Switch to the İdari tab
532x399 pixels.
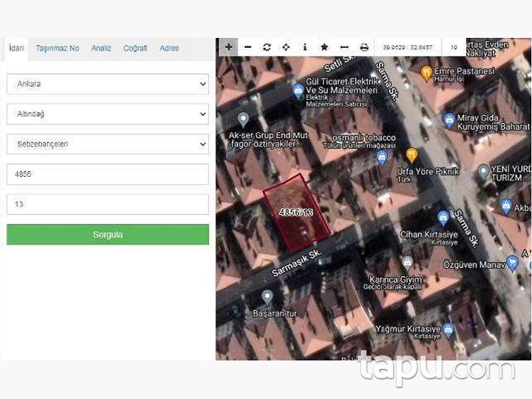click(x=17, y=48)
